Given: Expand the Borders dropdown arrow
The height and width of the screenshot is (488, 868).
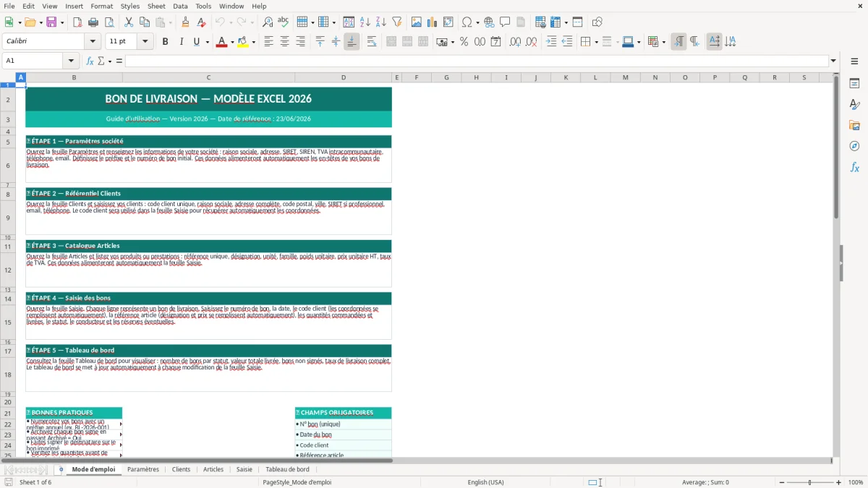Looking at the screenshot, I should point(595,42).
